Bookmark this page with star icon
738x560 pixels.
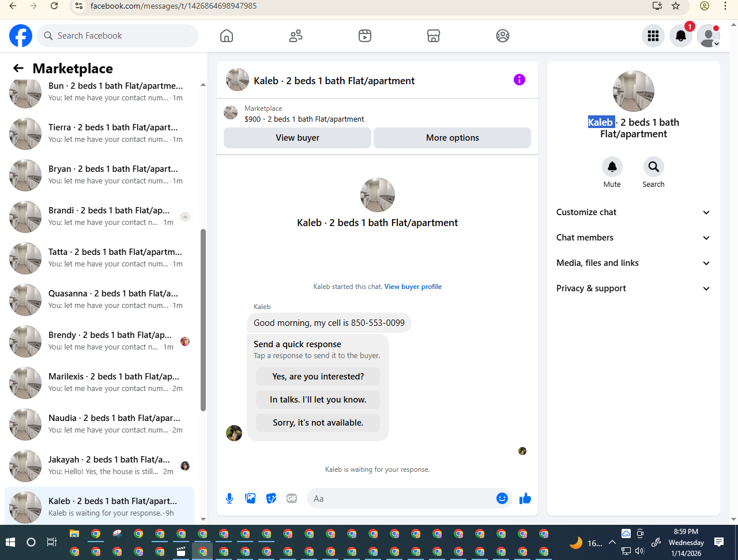(676, 6)
